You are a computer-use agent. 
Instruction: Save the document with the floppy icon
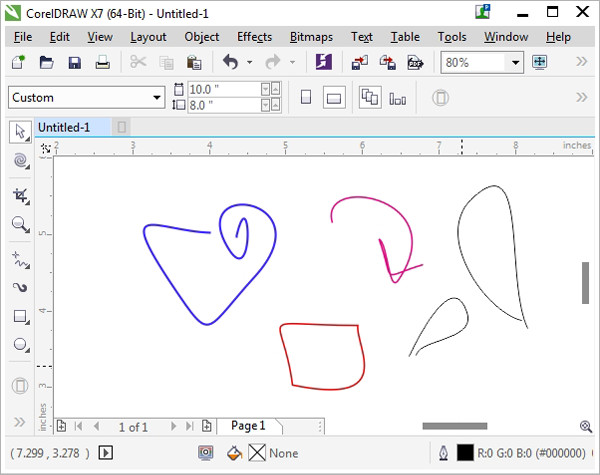pos(74,62)
